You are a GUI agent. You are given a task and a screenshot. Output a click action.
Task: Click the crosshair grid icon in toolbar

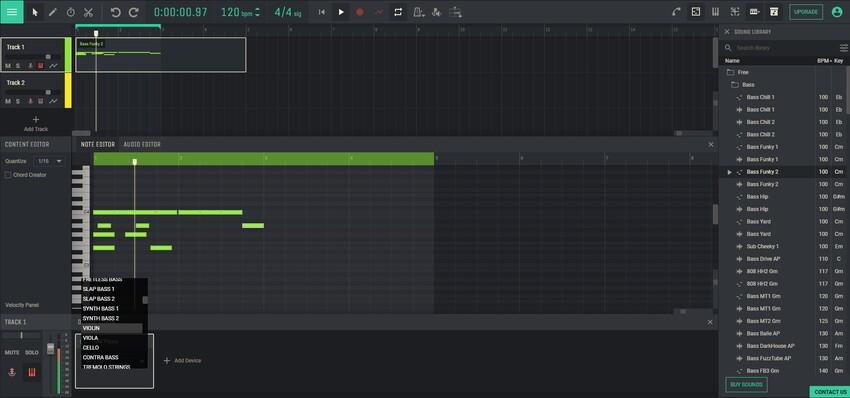point(735,12)
